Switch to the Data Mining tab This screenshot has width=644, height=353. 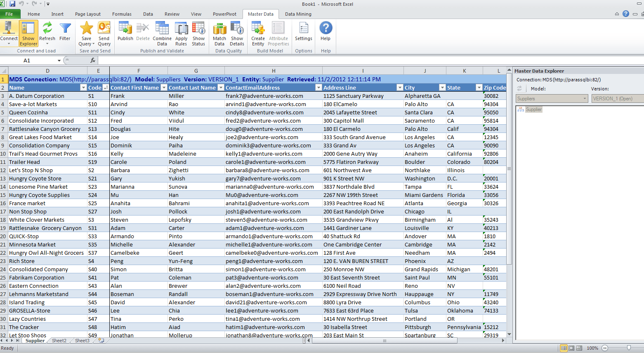[x=298, y=14]
